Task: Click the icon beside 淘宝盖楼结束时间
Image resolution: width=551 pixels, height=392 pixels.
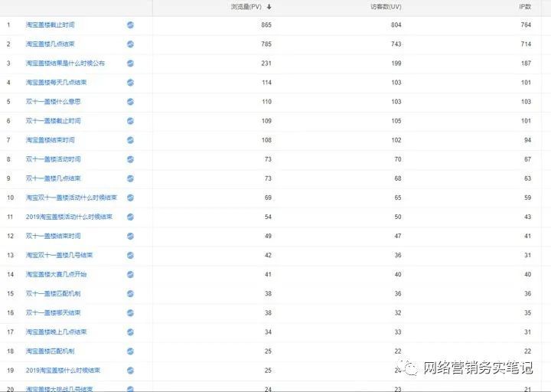Action: point(130,140)
